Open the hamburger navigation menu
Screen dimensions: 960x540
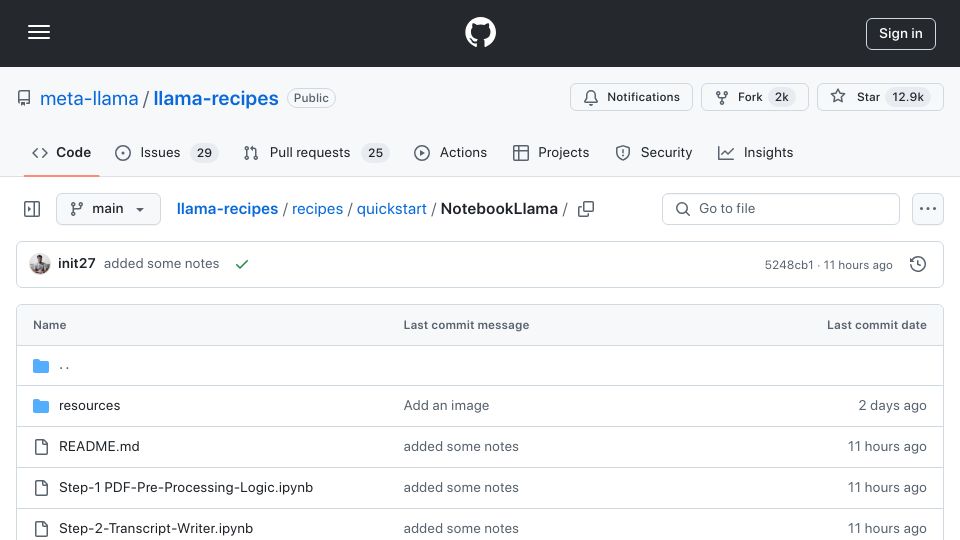[x=39, y=32]
